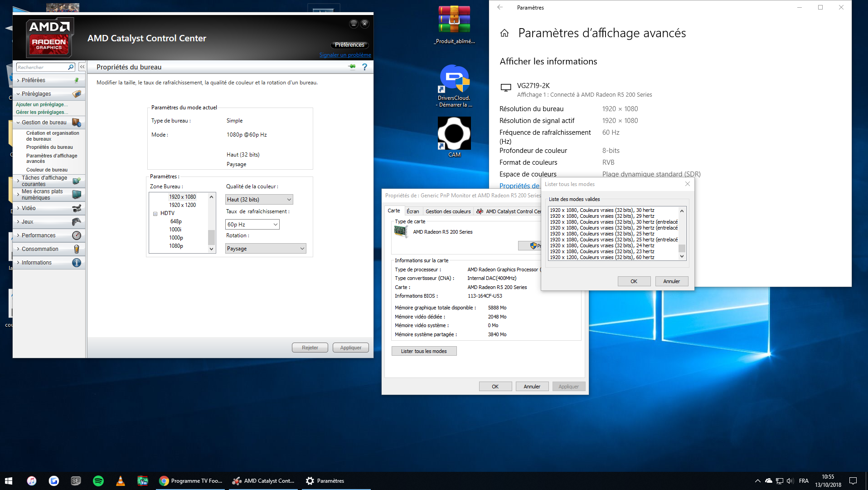Collapse the HDTV tree node
868x490 pixels.
pyautogui.click(x=155, y=214)
